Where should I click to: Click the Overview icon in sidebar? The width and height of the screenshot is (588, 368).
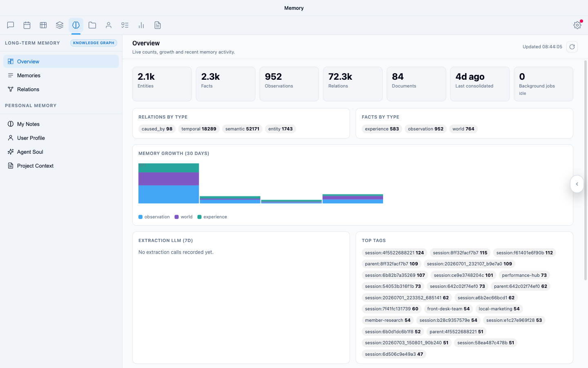point(11,61)
